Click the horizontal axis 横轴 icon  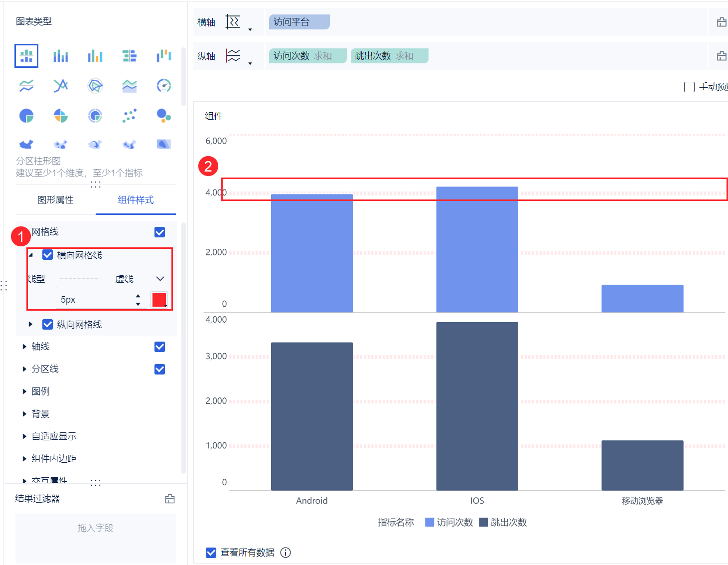(x=233, y=22)
